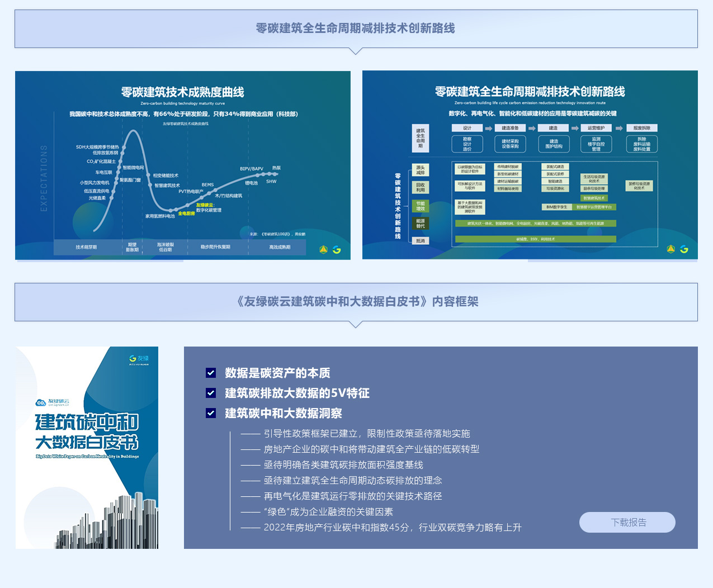The height and width of the screenshot is (588, 713).
Task: Click the 《友绿碳云建筑碳中和大数据白皮书》内容框架 section banner
Action: click(x=356, y=302)
